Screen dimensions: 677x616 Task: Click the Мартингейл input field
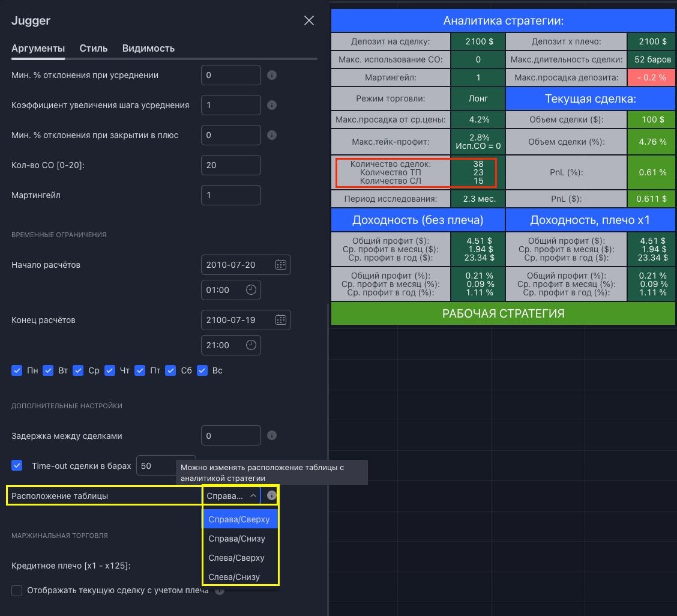tap(230, 195)
